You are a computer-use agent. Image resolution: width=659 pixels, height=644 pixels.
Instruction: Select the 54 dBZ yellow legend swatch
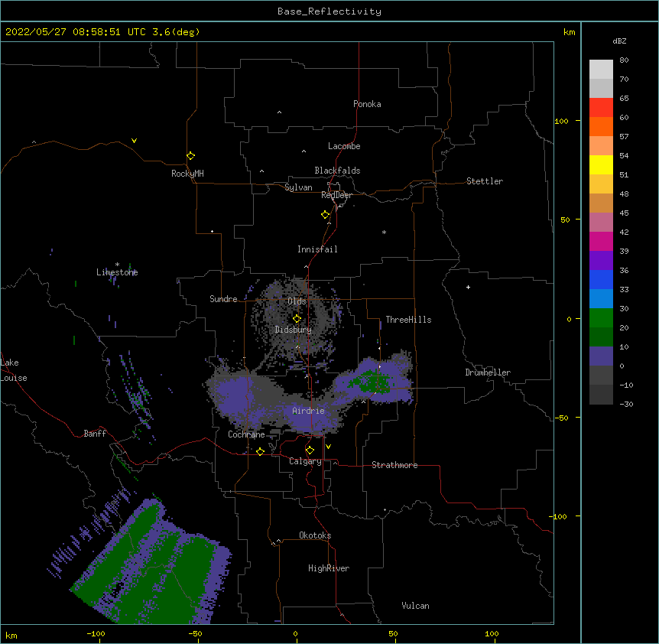click(601, 164)
